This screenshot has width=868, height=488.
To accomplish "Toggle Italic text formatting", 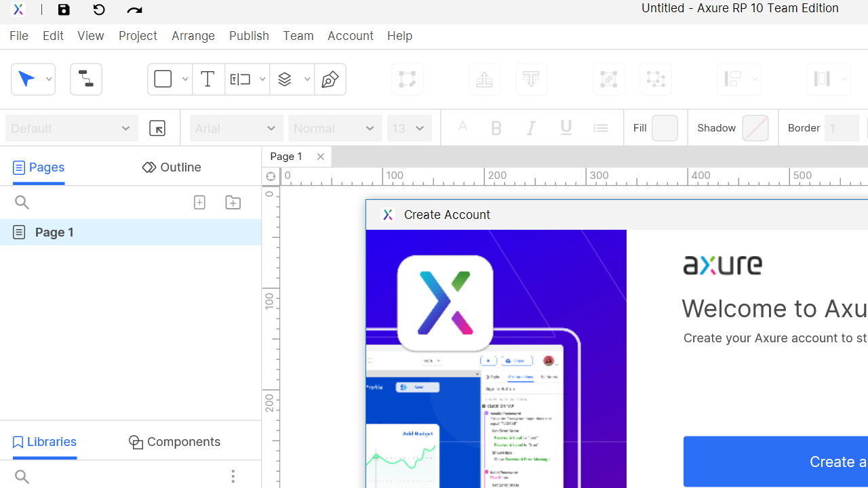I will (531, 128).
